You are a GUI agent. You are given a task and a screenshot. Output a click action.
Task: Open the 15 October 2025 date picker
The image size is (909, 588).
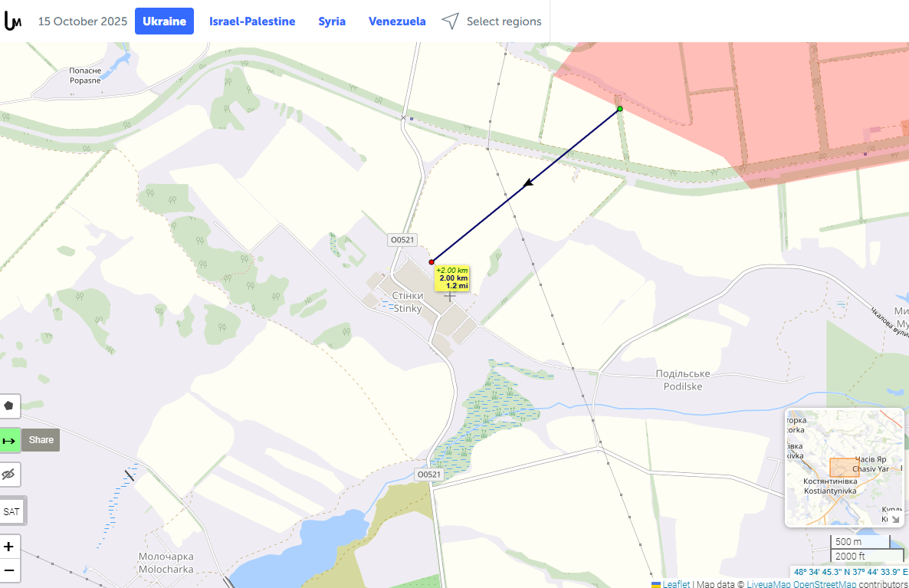point(83,21)
